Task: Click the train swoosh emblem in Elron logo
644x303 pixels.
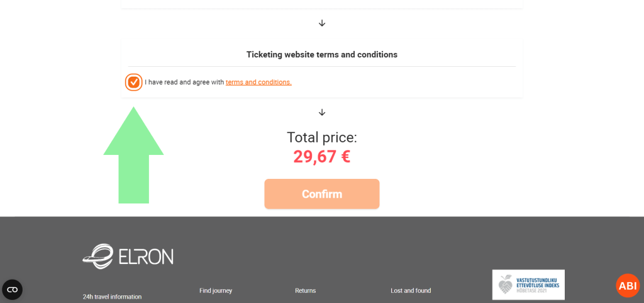Action: (x=97, y=255)
